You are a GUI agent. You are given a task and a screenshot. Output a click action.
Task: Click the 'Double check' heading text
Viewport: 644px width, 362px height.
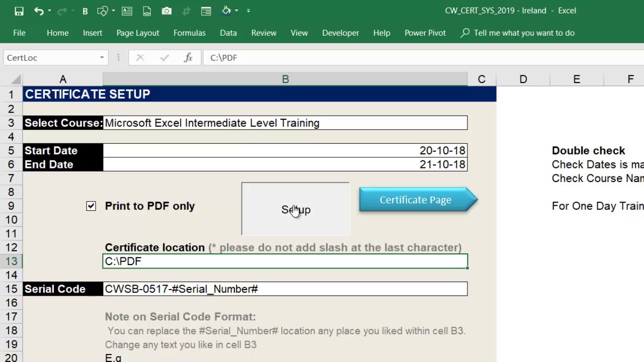coord(588,151)
